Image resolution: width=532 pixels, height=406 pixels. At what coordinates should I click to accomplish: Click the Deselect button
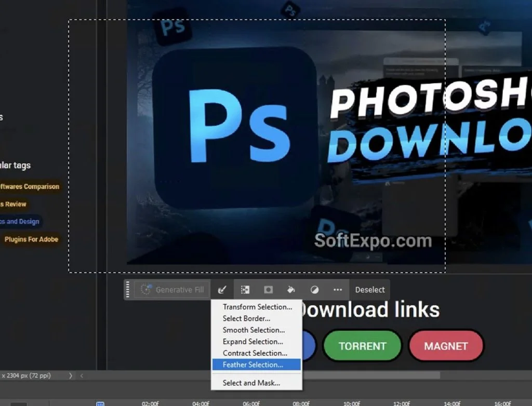(x=370, y=289)
